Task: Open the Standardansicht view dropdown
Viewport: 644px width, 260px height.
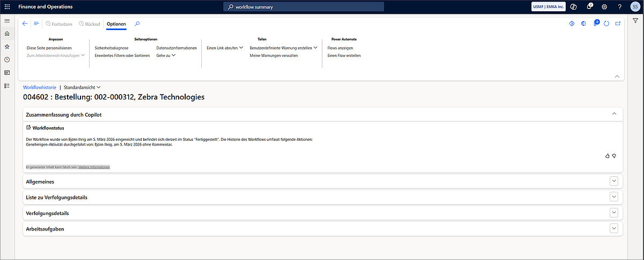Action: click(82, 87)
